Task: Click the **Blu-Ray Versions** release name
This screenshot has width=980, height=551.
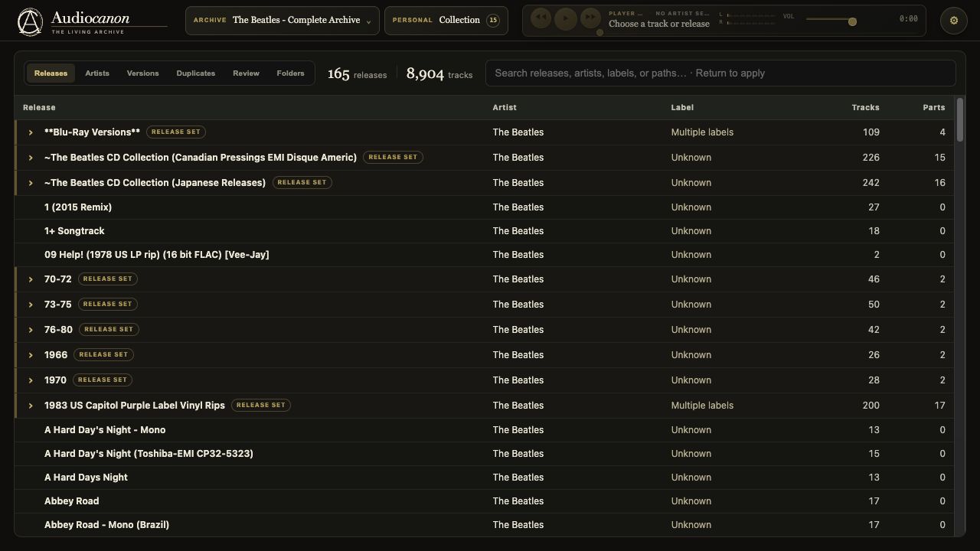Action: (92, 132)
